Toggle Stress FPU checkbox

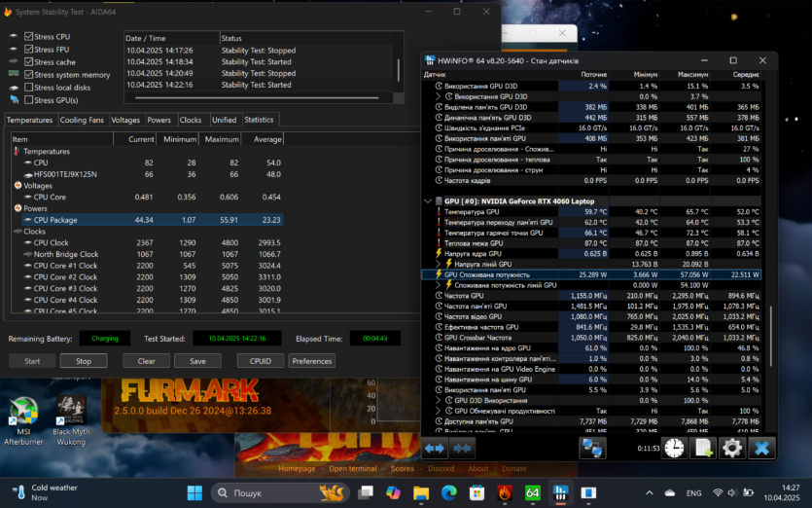(29, 50)
